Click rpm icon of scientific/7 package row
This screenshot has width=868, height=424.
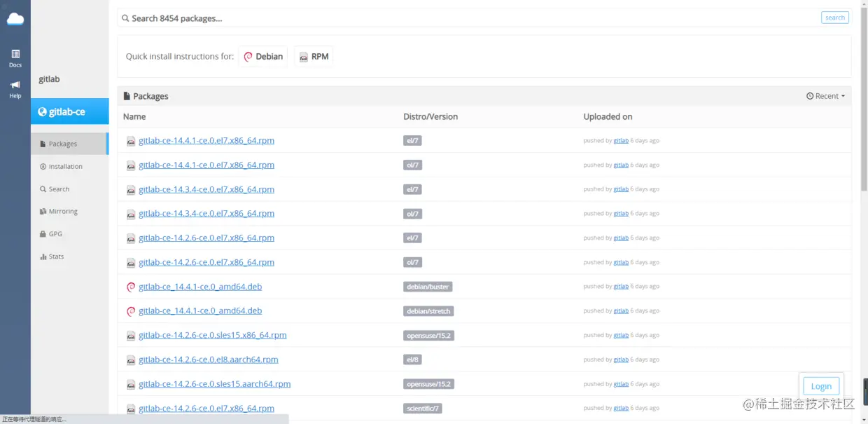(x=131, y=409)
